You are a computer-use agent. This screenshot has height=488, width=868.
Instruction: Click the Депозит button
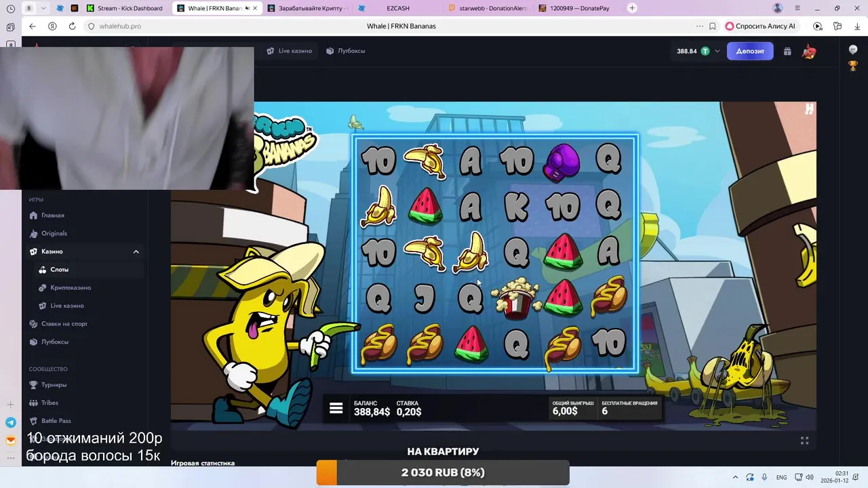tap(750, 51)
